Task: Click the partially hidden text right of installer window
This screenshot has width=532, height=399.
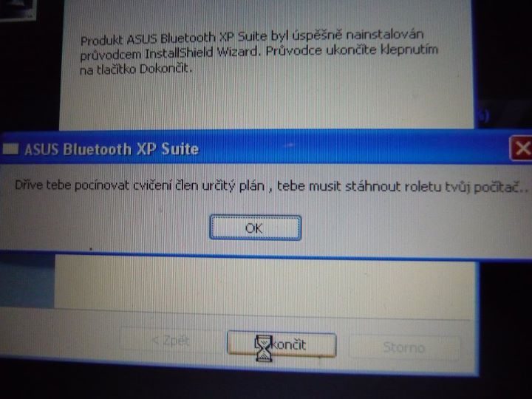Action: click(x=485, y=117)
